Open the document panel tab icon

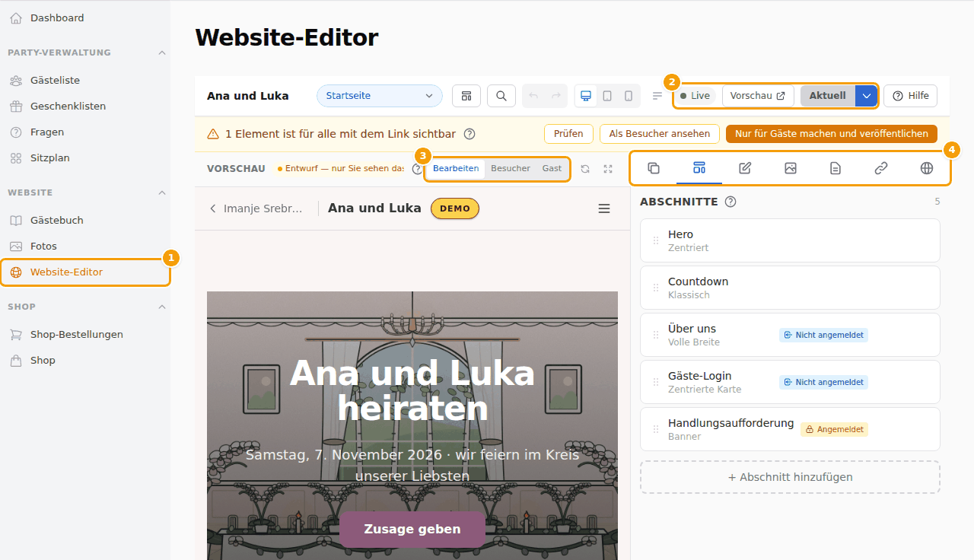pos(836,168)
